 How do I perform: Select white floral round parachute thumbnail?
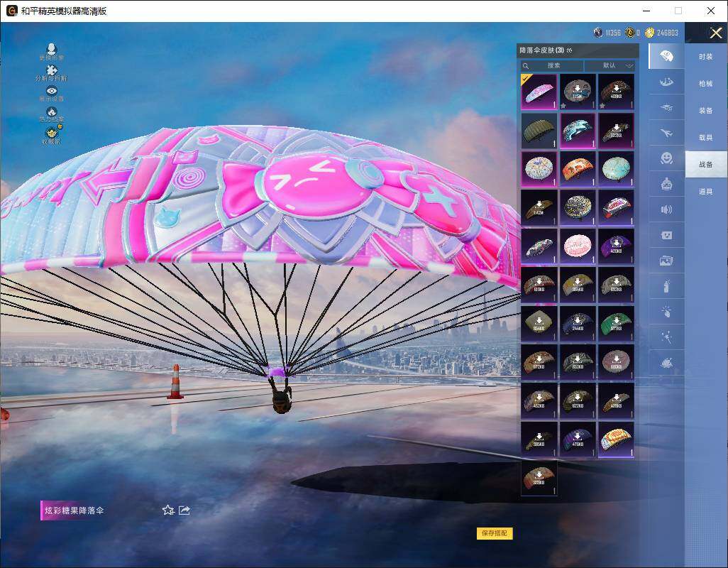click(539, 169)
